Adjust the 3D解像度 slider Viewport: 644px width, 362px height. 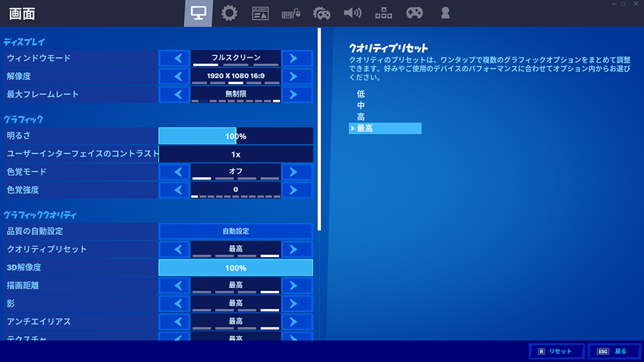coord(236,268)
